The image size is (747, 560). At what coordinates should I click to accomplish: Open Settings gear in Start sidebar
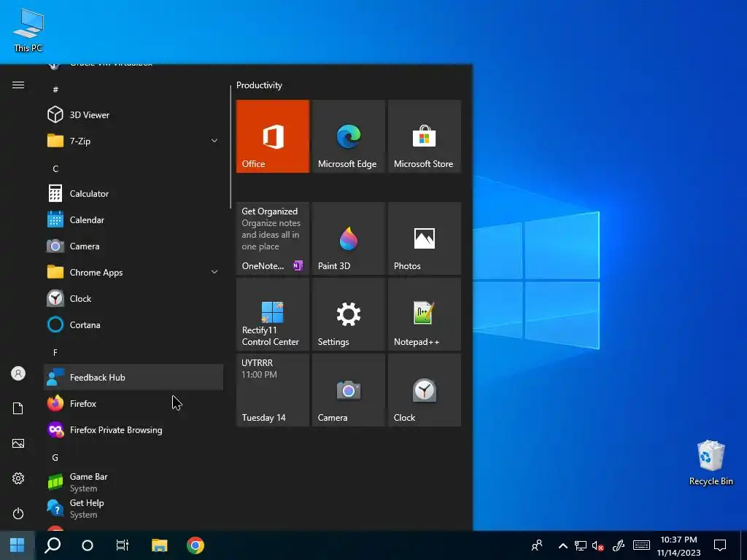(18, 478)
